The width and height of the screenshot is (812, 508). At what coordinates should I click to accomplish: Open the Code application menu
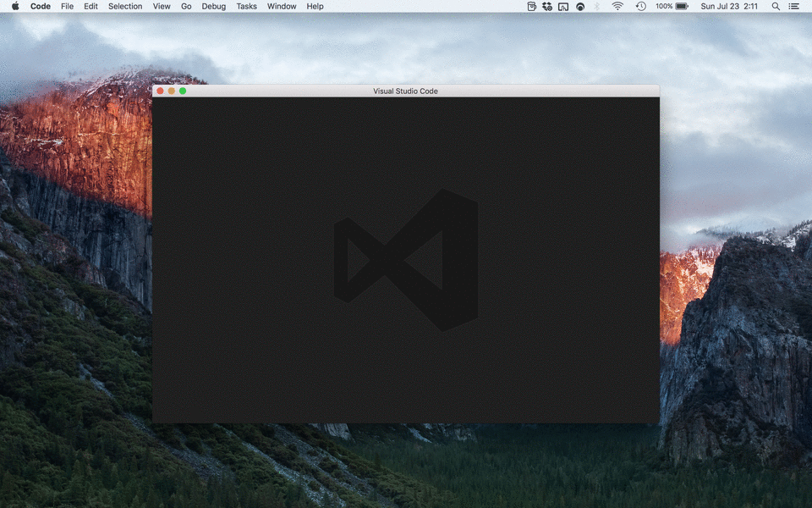pyautogui.click(x=41, y=6)
